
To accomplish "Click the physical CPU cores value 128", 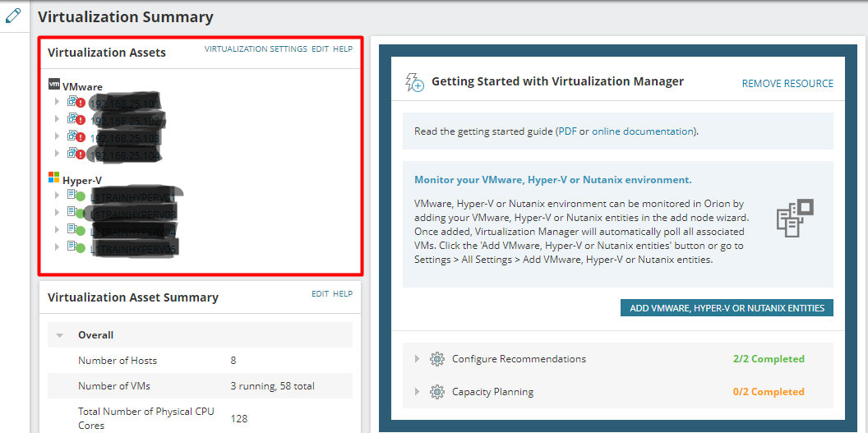I will pos(239,419).
